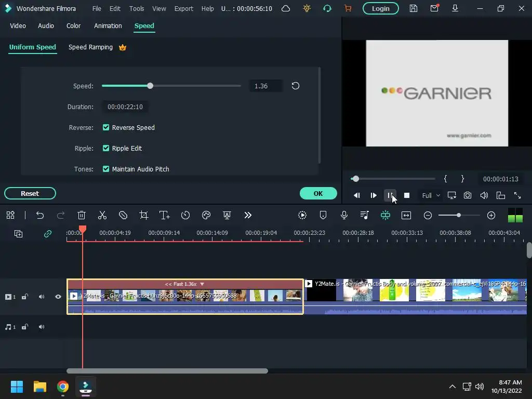This screenshot has width=532, height=399.
Task: Click the layout grid icon in toolbar
Action: tap(10, 215)
